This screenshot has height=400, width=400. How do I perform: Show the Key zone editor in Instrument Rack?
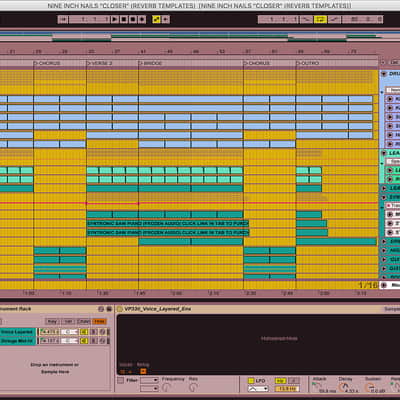[x=52, y=321]
